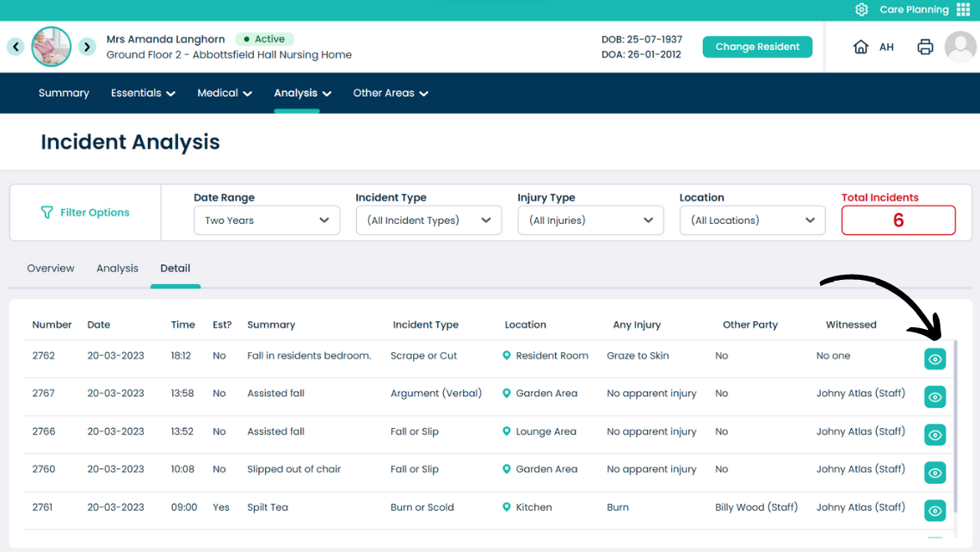
Task: Click the Change Resident button
Action: coord(757,47)
